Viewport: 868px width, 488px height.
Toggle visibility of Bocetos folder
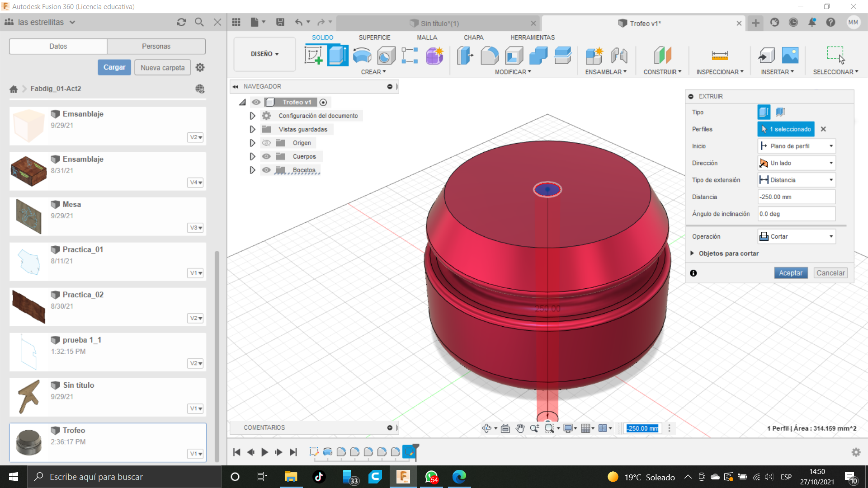click(x=266, y=170)
